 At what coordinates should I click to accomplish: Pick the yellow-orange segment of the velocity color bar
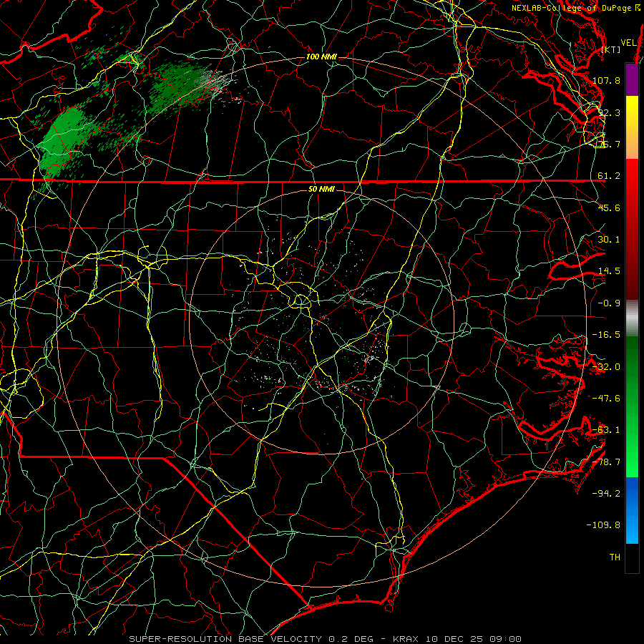(632, 127)
